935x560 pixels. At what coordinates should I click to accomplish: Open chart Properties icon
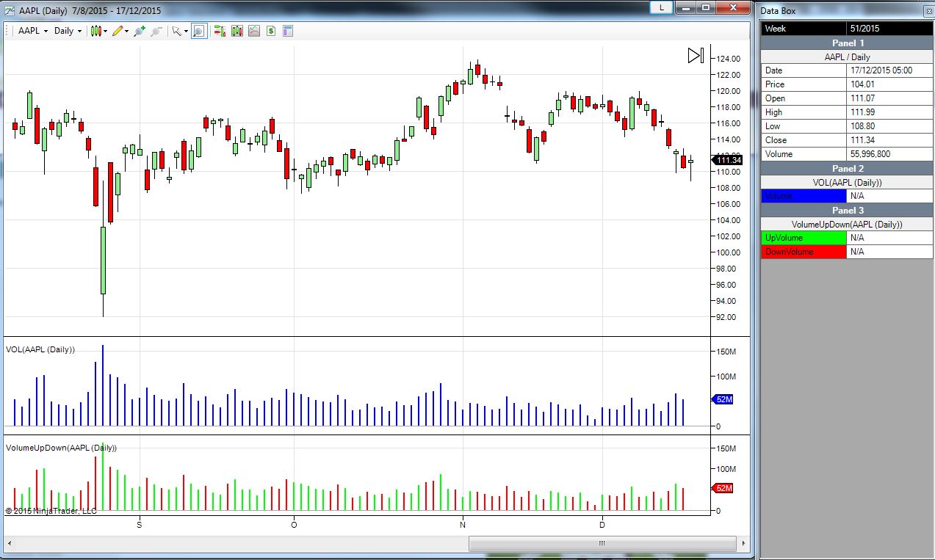pos(287,31)
